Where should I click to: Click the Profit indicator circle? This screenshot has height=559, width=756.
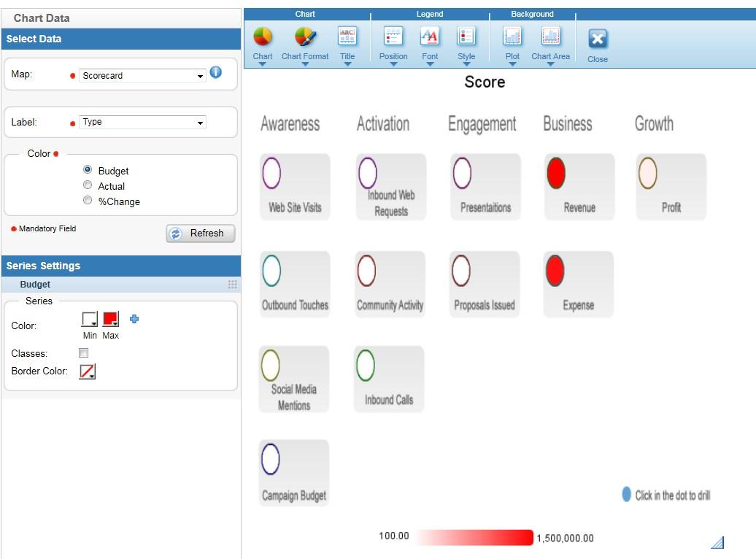647,173
